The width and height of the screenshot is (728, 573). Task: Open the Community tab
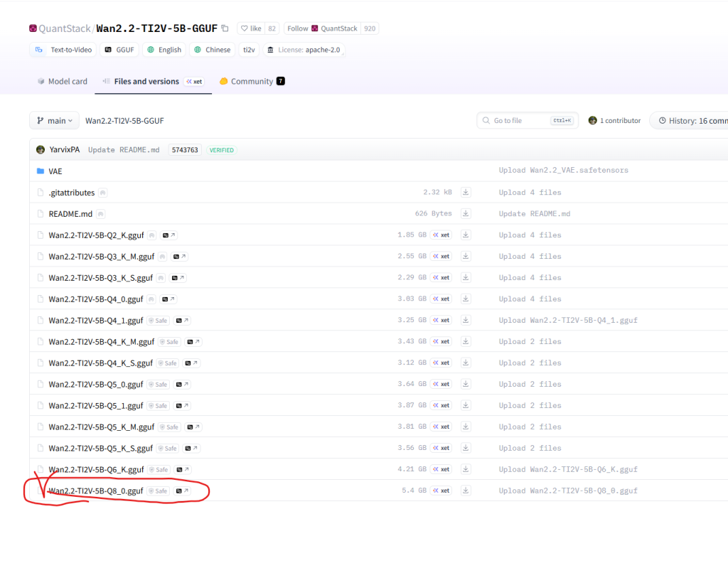[252, 81]
